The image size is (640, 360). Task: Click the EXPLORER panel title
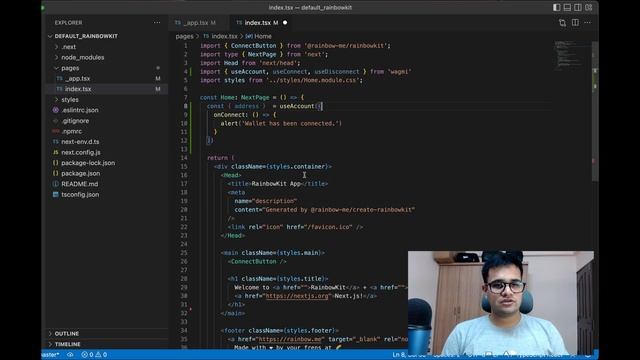[x=69, y=23]
